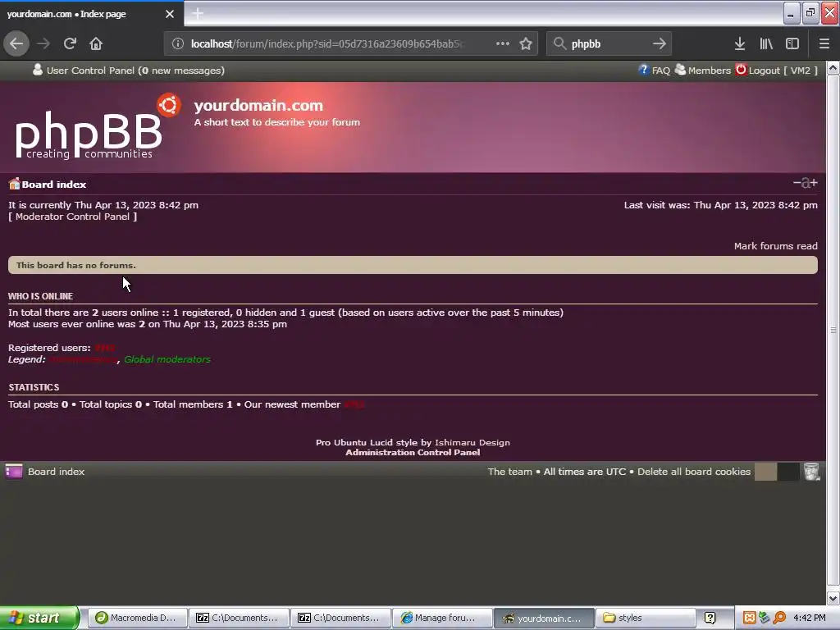The height and width of the screenshot is (630, 840).
Task: Click the browser forward arrow
Action: tap(43, 43)
